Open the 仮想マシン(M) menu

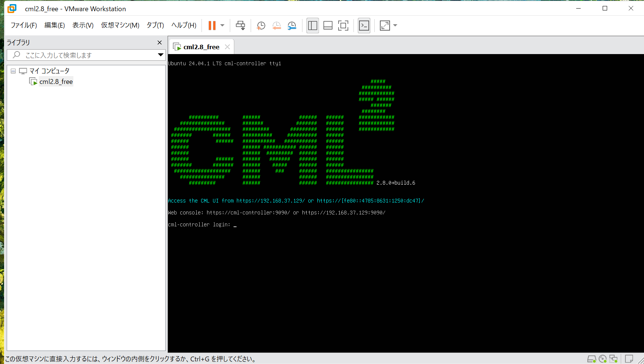[x=120, y=25]
